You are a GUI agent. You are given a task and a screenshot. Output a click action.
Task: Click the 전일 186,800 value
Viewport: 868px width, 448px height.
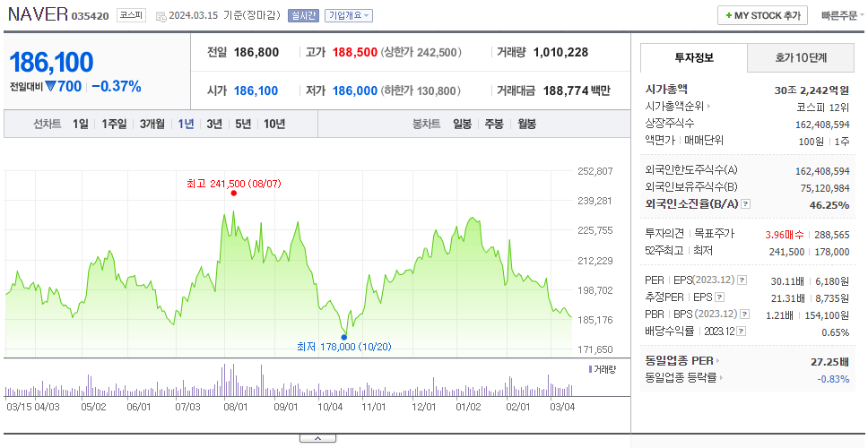[x=256, y=53]
